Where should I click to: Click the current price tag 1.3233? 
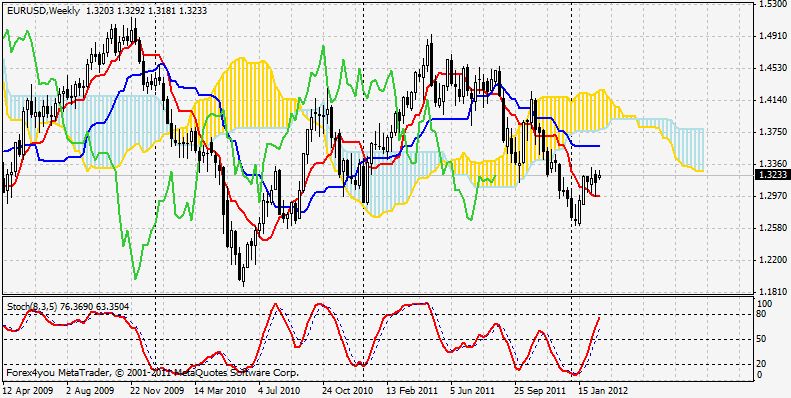pyautogui.click(x=772, y=175)
